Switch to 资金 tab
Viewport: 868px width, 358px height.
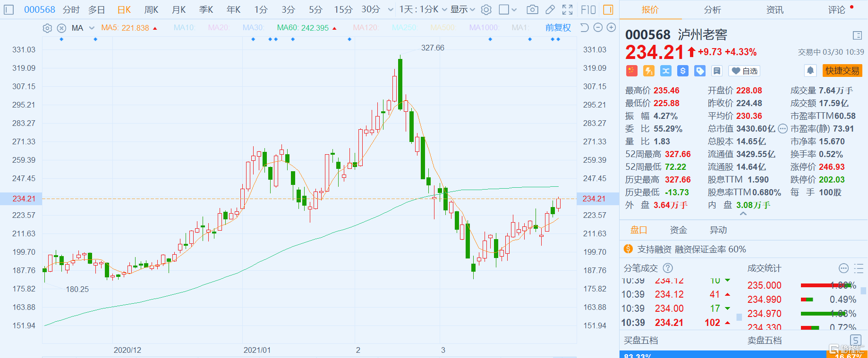click(678, 230)
